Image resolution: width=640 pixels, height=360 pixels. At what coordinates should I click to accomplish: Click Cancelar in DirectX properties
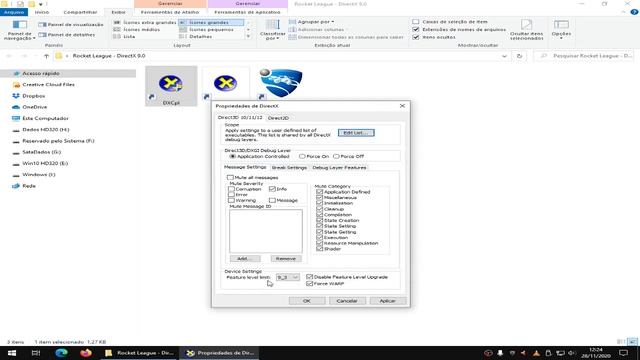coord(347,301)
